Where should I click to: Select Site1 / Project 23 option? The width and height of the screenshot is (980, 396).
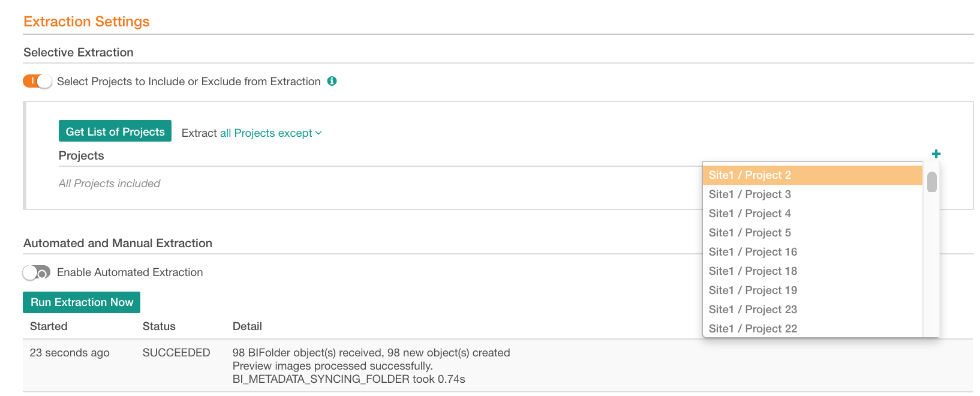(x=812, y=310)
